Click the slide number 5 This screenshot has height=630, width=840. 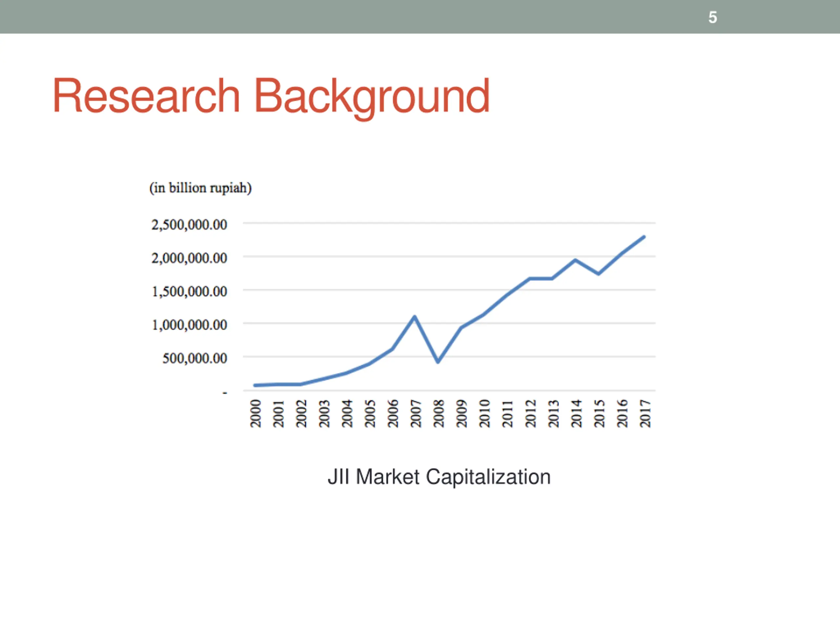coord(712,17)
